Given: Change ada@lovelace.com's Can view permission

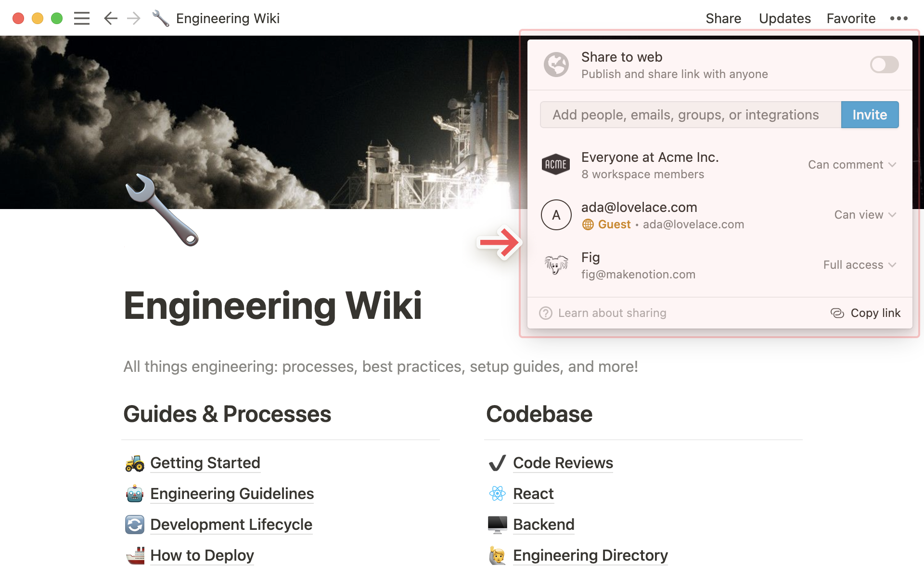Looking at the screenshot, I should pyautogui.click(x=865, y=215).
